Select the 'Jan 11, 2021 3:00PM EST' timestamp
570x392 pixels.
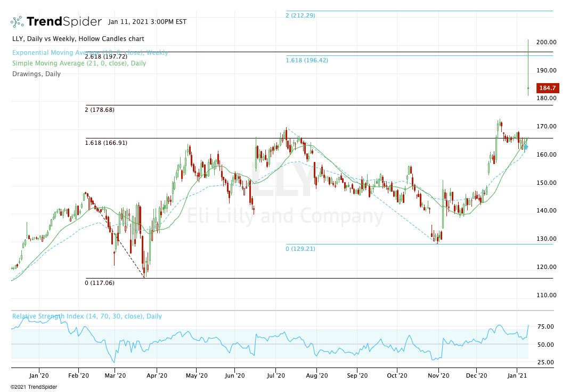(147, 22)
